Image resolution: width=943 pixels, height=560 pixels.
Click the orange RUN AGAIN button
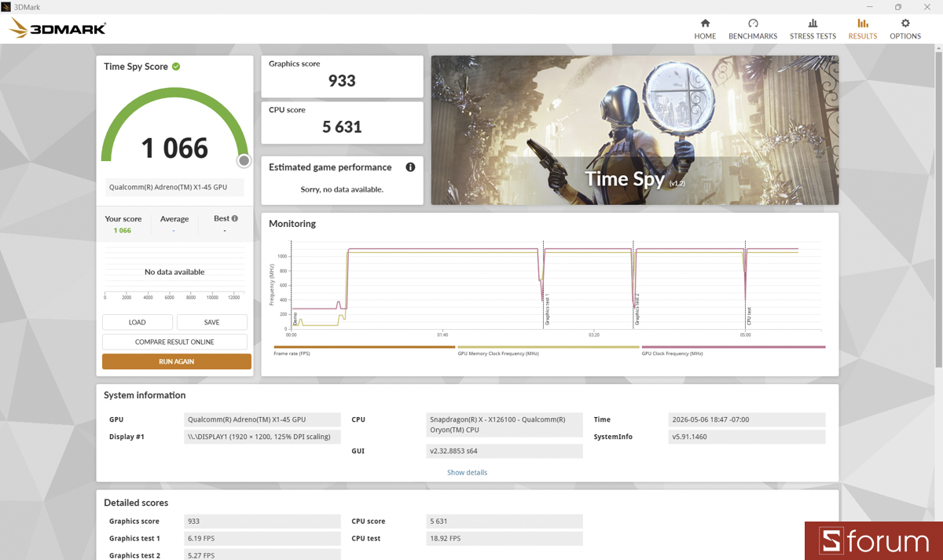pyautogui.click(x=177, y=361)
